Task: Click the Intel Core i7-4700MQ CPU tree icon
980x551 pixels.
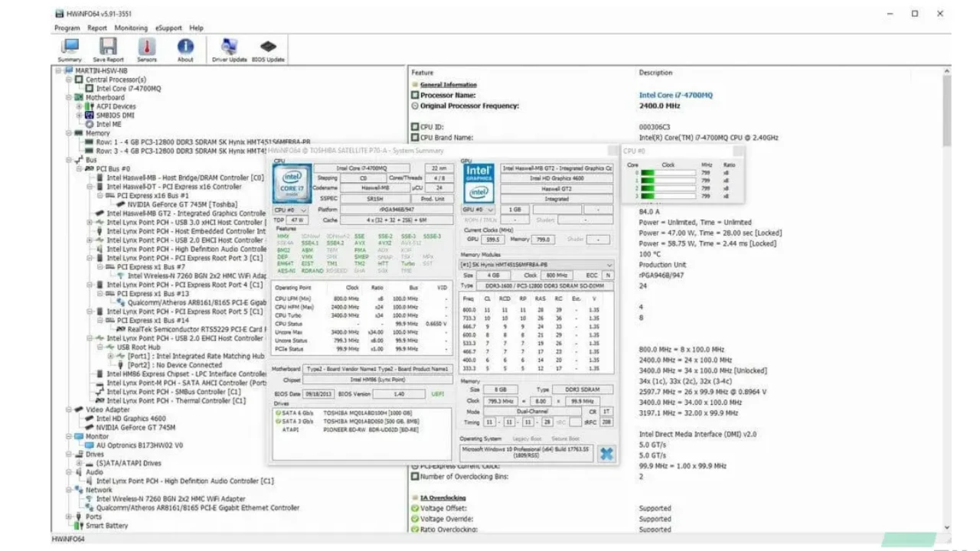Action: point(90,89)
